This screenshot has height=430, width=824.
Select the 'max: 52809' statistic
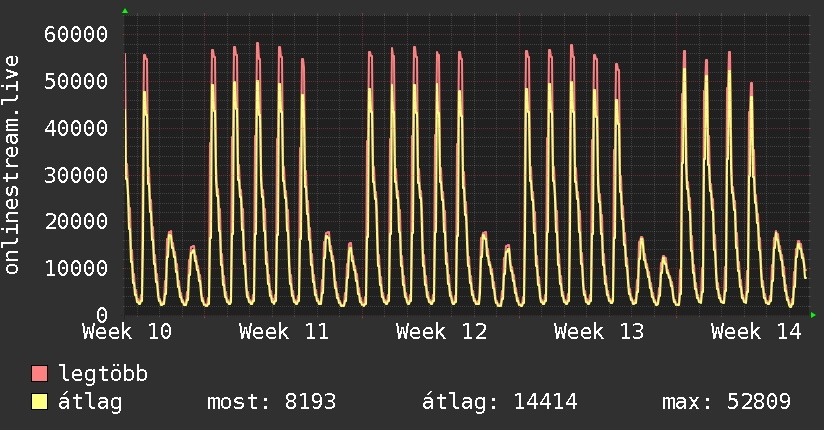click(726, 402)
